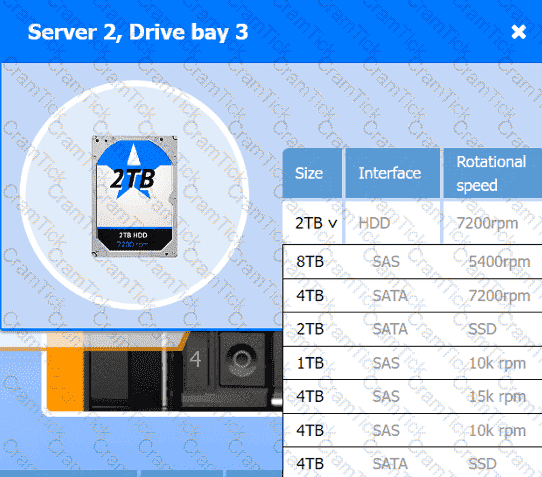Image resolution: width=542 pixels, height=477 pixels.
Task: Choose the 2TB SATA SSD option
Action: tap(412, 329)
